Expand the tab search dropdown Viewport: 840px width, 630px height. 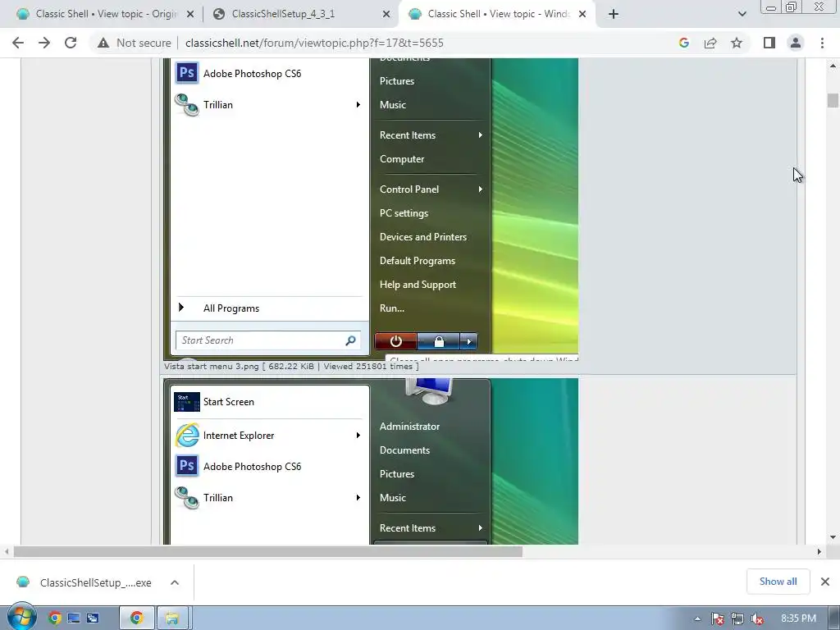pos(742,14)
